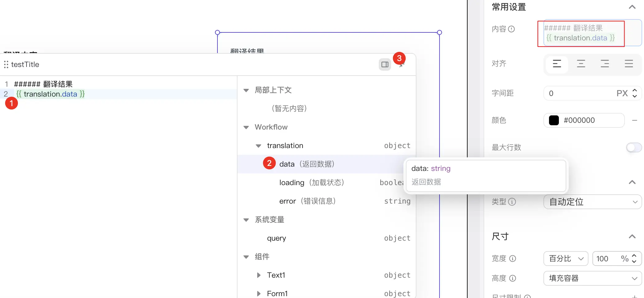Toggle the side panel layout icon
Viewport: 644px width, 298px height.
click(385, 64)
